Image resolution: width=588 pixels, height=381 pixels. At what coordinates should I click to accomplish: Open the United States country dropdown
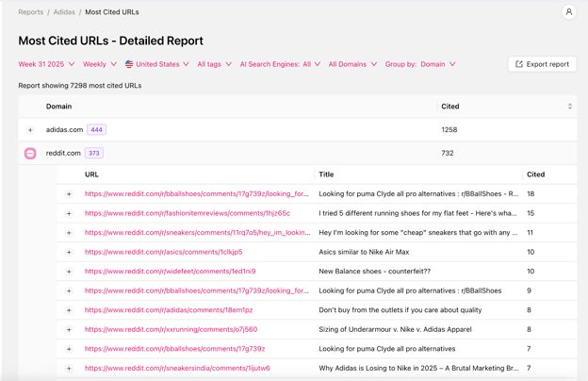(156, 64)
